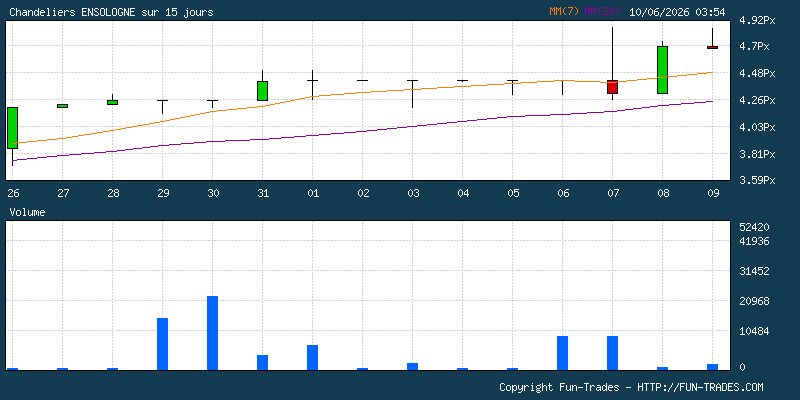Click the 41936 volume axis label
Screen dimensions: 800x400
tap(755, 241)
